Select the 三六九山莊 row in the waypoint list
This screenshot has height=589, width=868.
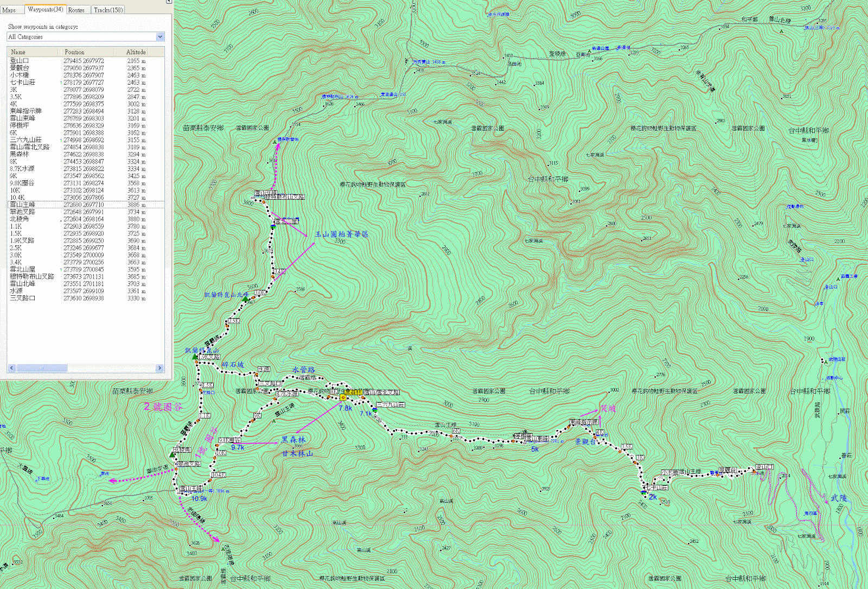(86, 140)
